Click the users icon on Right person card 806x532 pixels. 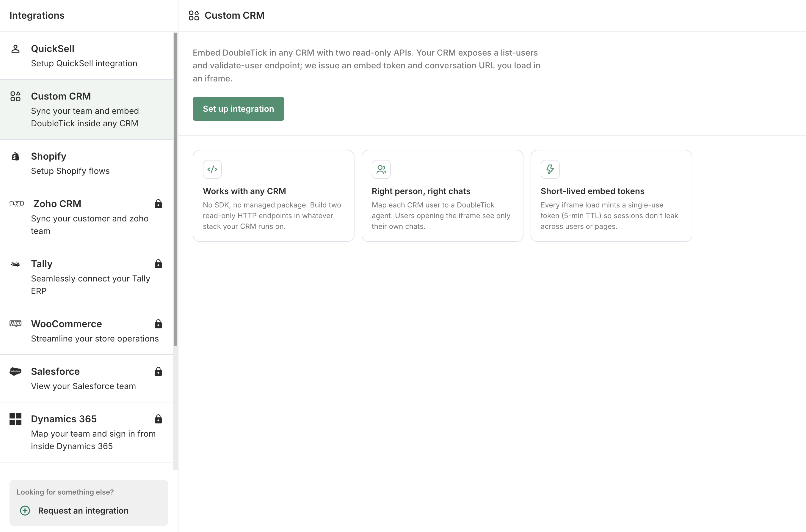pos(381,169)
